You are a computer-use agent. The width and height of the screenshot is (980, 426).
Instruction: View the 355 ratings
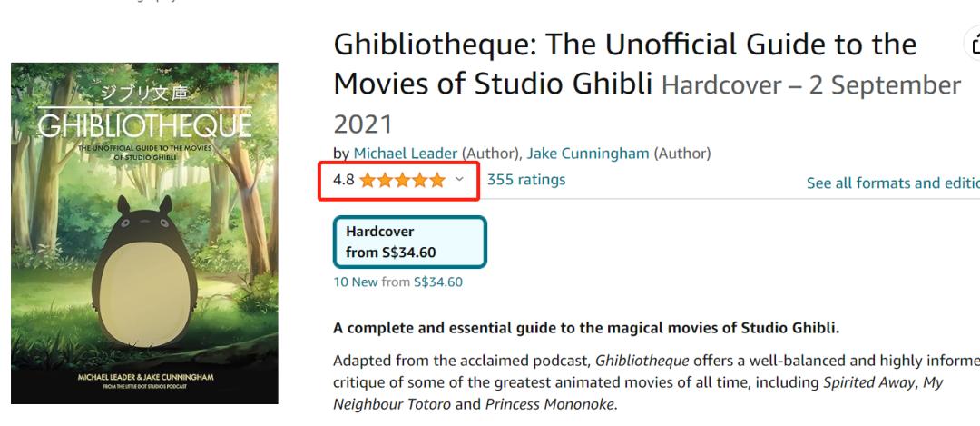526,180
